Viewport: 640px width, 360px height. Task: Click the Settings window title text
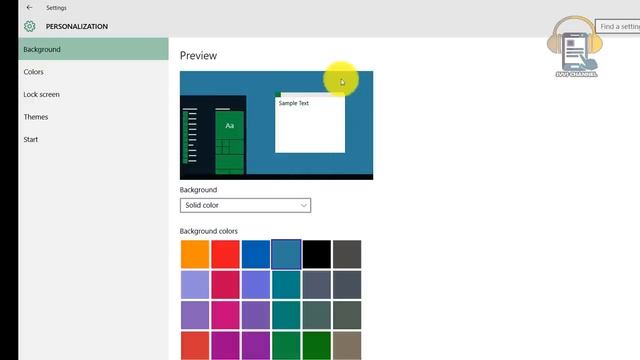pos(56,8)
